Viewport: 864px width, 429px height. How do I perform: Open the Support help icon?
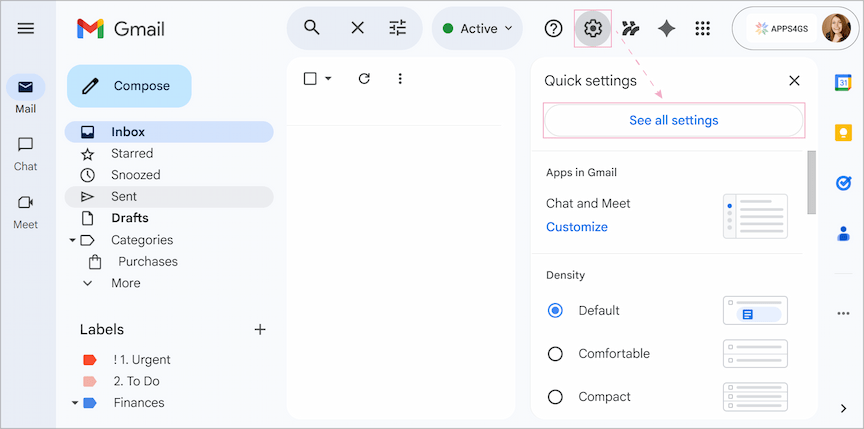pos(553,28)
